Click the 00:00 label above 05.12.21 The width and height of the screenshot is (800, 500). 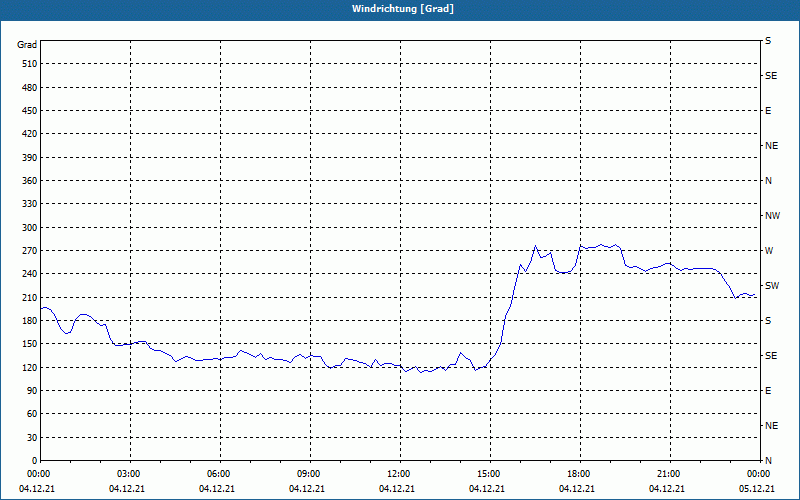pos(759,474)
